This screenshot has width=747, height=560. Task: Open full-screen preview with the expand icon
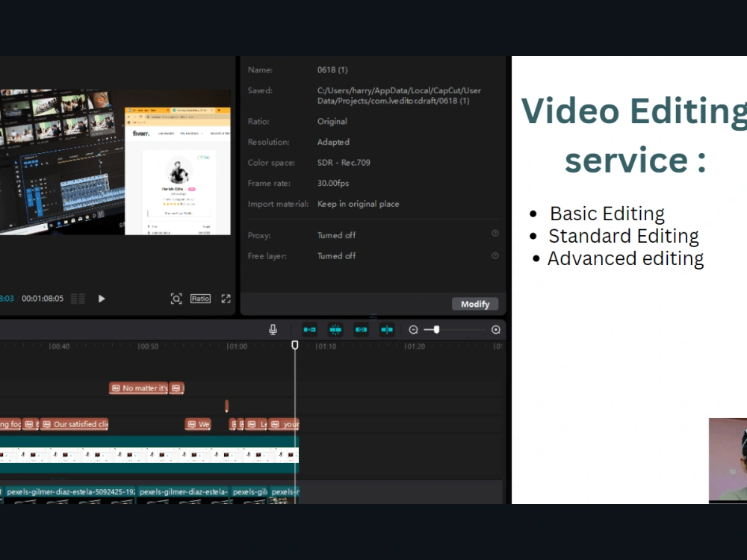tap(226, 299)
